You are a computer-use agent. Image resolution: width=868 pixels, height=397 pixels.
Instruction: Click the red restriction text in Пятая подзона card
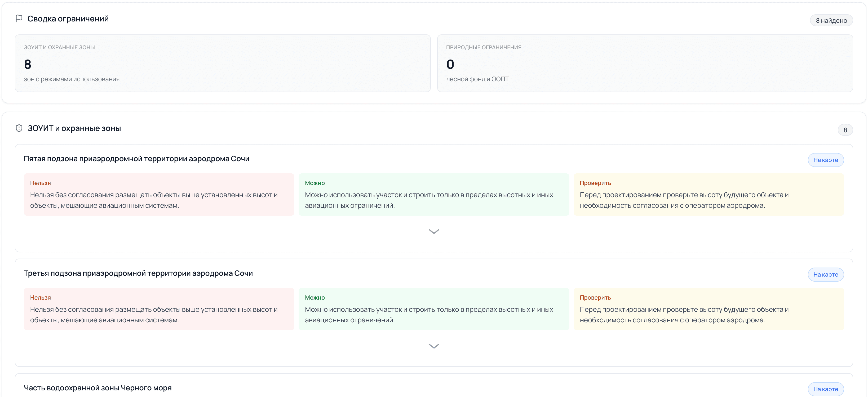point(154,200)
